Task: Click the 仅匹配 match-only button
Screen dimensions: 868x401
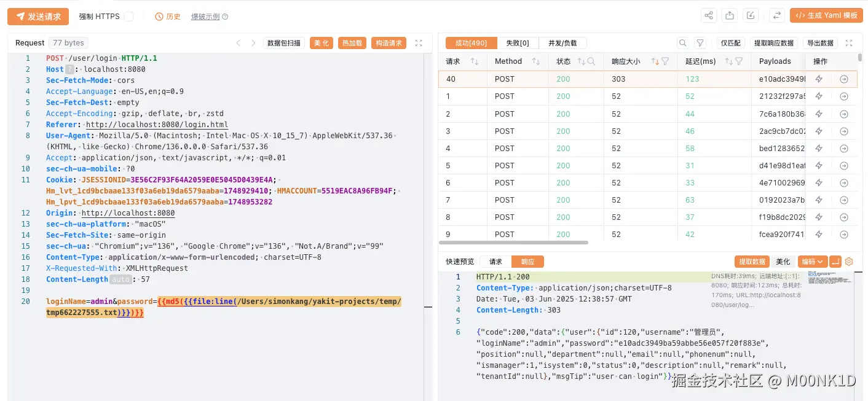Action: (730, 43)
